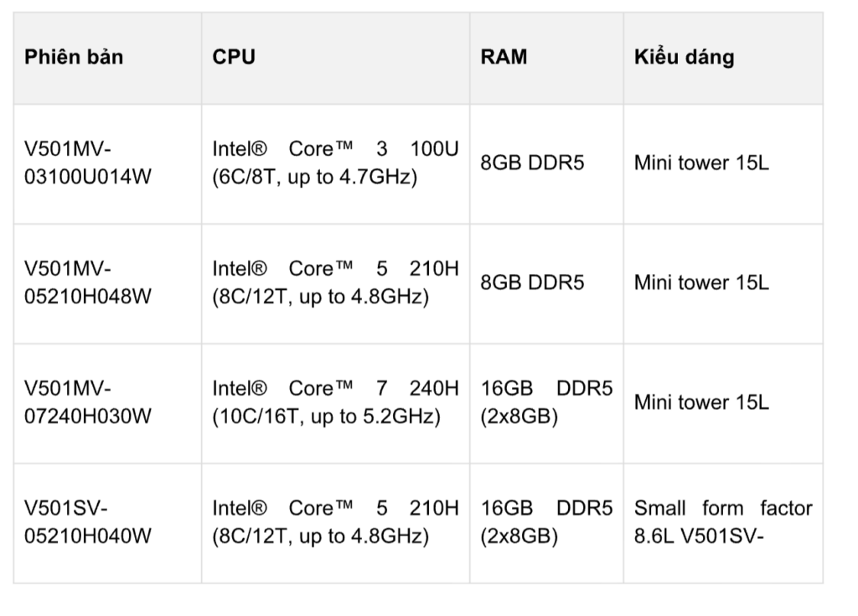Select the V501MV-03100U014W version cell
This screenshot has width=858, height=616.
tap(88, 164)
